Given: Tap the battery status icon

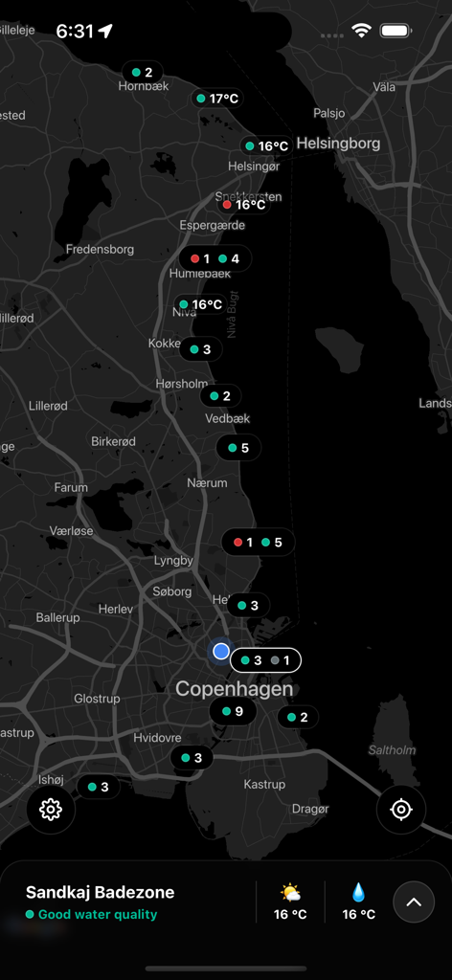Looking at the screenshot, I should tap(395, 31).
